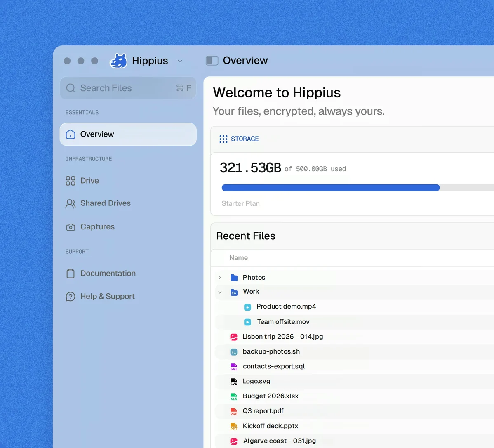This screenshot has height=448, width=494.
Task: Select Team offsite.mov file name
Action: [283, 322]
